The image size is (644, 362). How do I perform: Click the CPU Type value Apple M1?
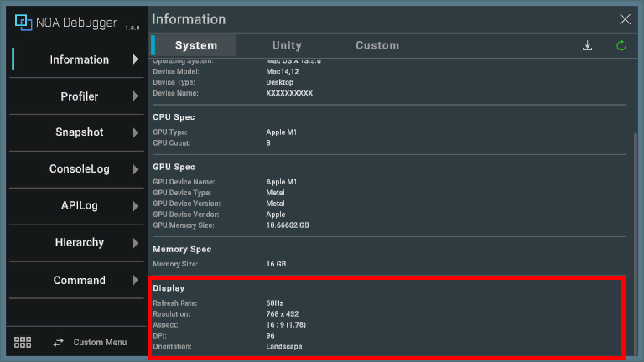click(x=282, y=132)
